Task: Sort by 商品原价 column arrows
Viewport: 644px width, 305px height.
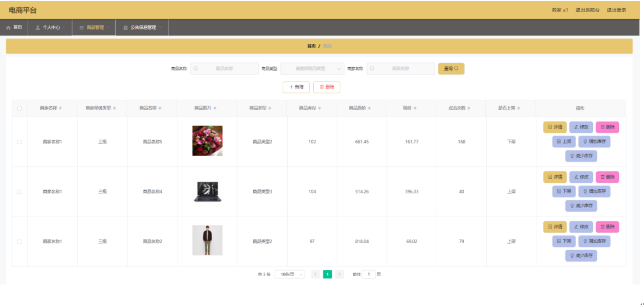Action: click(370, 108)
